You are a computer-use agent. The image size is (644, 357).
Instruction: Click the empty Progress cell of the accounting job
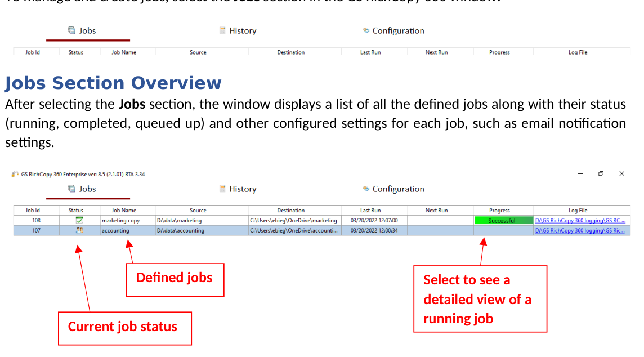503,230
